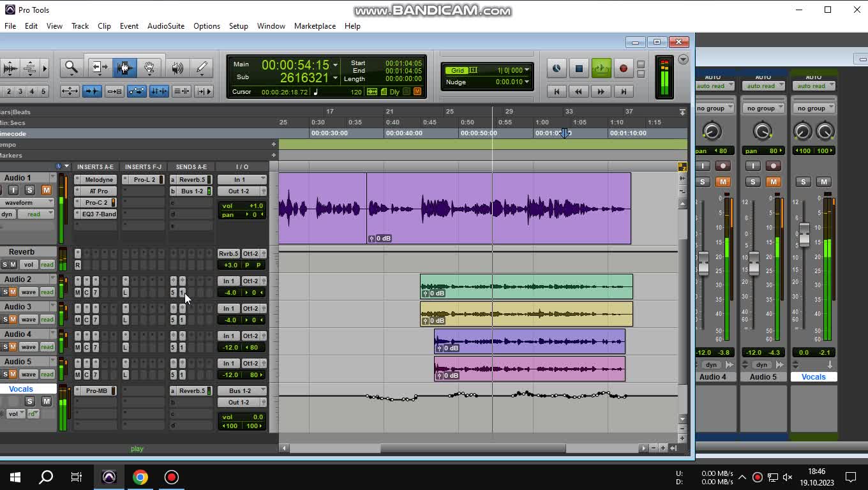Open the Melodyne insert on Audio 1
The width and height of the screenshot is (868, 490).
pos(98,180)
